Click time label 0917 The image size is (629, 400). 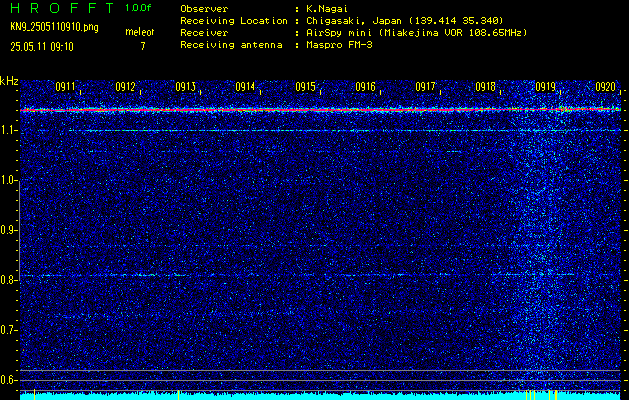click(x=425, y=87)
